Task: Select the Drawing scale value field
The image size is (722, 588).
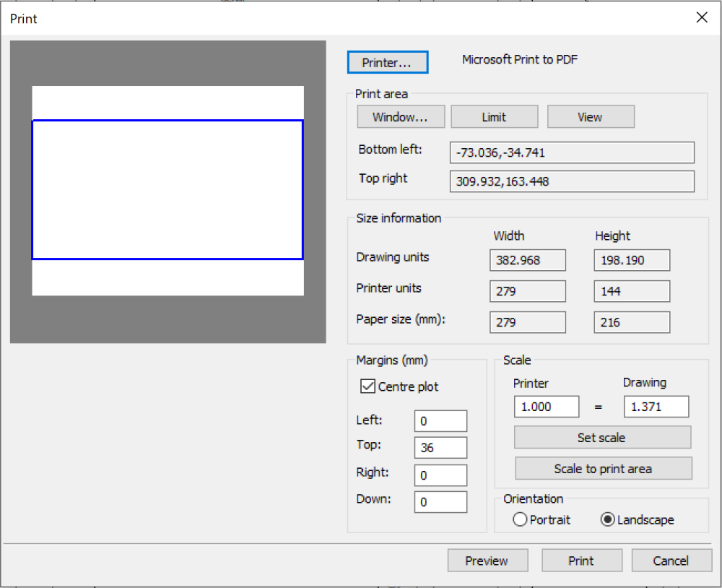Action: click(x=656, y=406)
